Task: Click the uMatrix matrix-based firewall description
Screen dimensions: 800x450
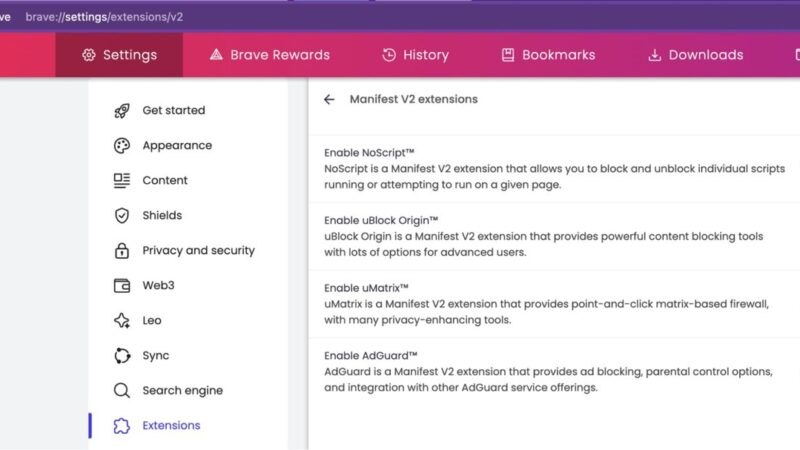Action: pos(546,312)
